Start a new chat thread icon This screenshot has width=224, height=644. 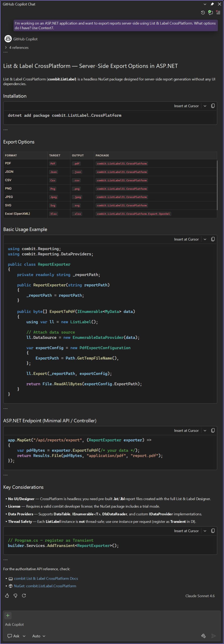pyautogui.click(x=210, y=12)
